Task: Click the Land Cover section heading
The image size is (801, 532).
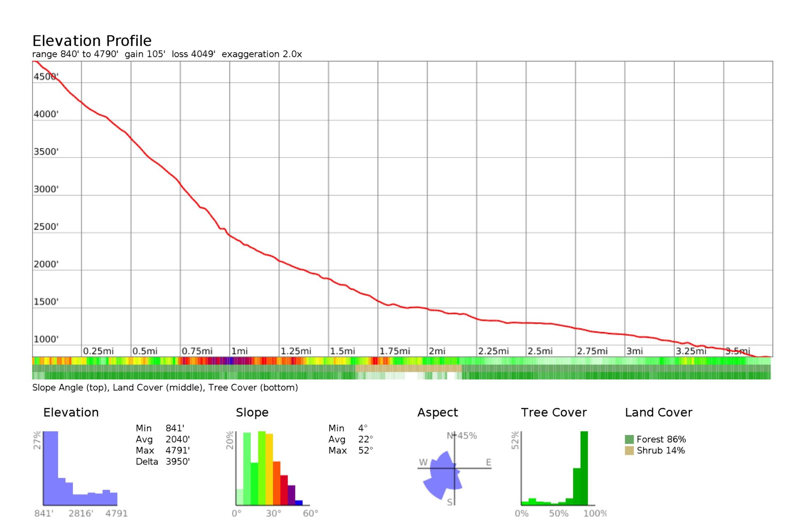Action: click(x=658, y=412)
